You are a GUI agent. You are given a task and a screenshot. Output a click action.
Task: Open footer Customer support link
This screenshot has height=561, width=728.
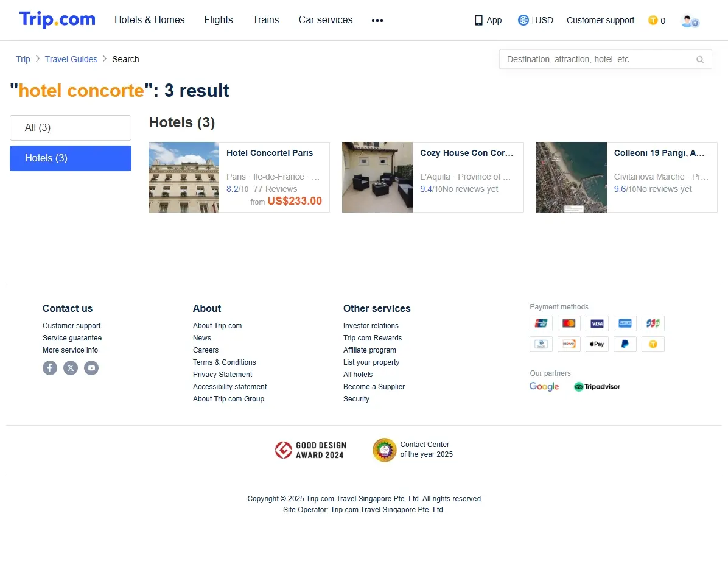pyautogui.click(x=71, y=326)
